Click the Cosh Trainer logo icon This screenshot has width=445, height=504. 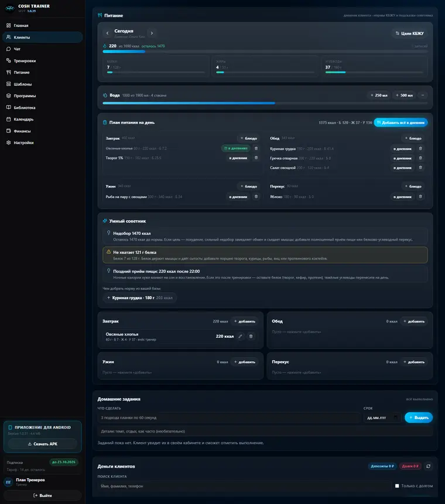click(x=10, y=8)
